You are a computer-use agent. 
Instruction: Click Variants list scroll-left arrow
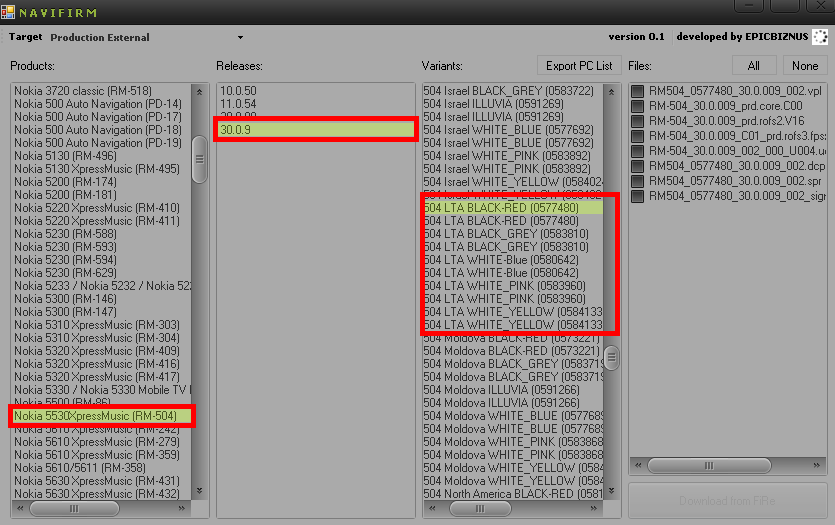point(432,508)
